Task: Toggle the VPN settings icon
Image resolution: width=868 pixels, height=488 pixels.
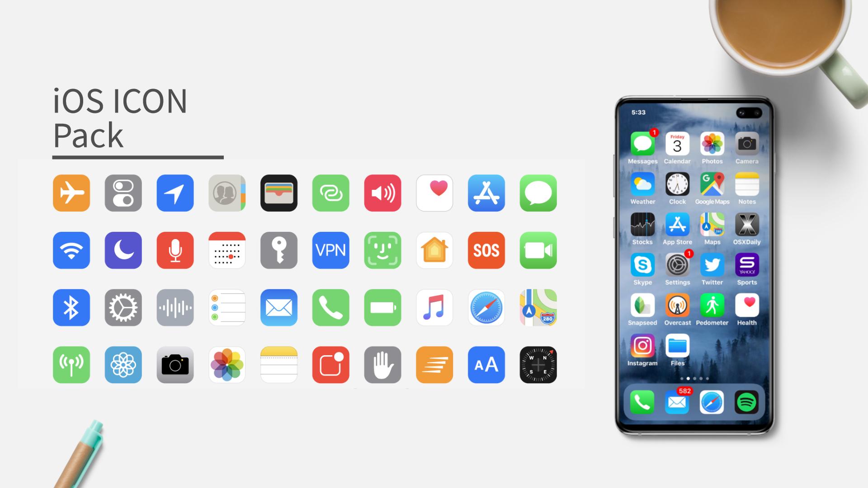Action: point(330,250)
